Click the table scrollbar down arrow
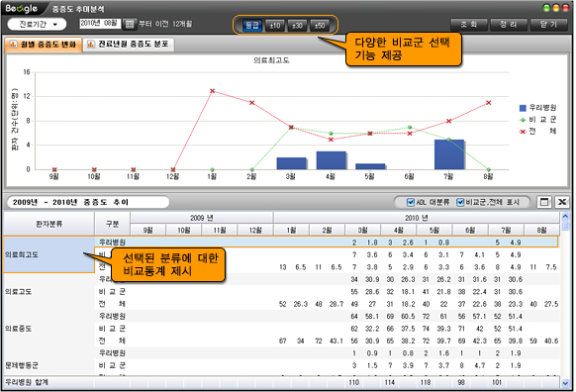The image size is (576, 392). tap(565, 383)
